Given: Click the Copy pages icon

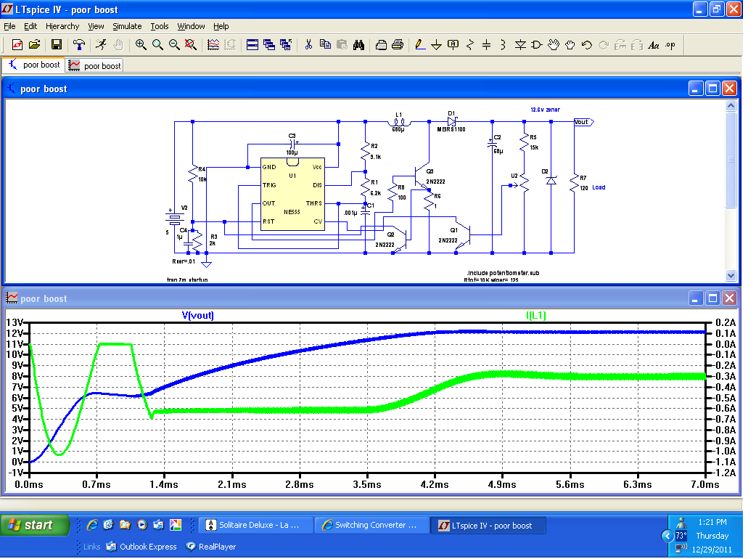Looking at the screenshot, I should (326, 45).
